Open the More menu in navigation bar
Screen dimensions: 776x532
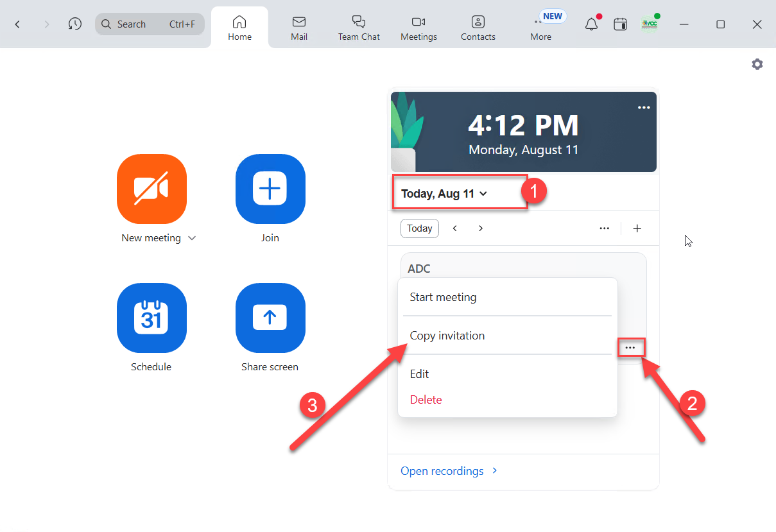click(x=540, y=27)
